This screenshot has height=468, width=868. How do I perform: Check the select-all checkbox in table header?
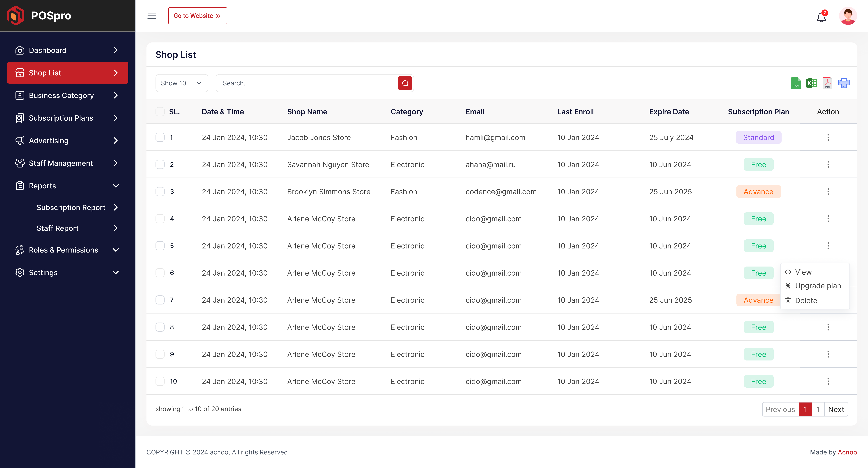pyautogui.click(x=160, y=111)
